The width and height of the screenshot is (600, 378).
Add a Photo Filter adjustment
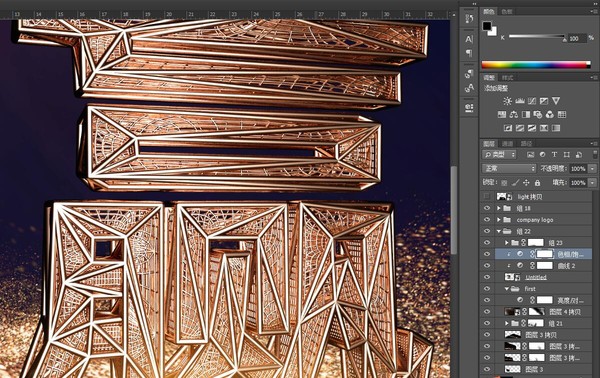click(538, 114)
